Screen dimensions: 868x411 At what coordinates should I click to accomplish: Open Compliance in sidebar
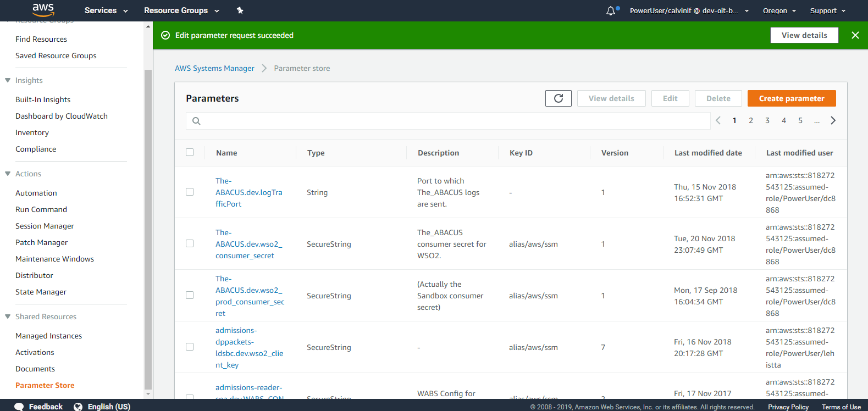pyautogui.click(x=36, y=149)
